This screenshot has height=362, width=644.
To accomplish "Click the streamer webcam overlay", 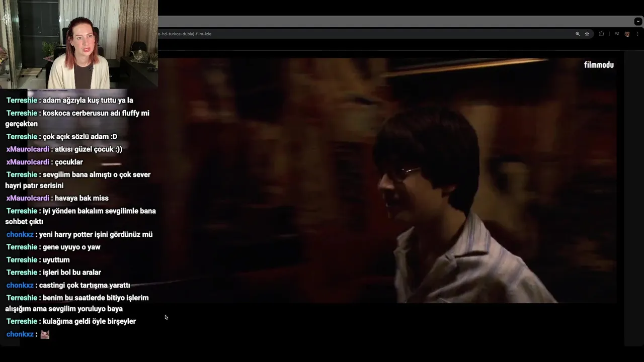I will point(79,44).
